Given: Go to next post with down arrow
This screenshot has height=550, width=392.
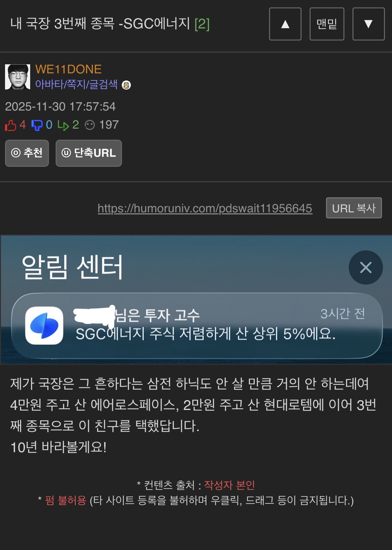Looking at the screenshot, I should point(369,24).
